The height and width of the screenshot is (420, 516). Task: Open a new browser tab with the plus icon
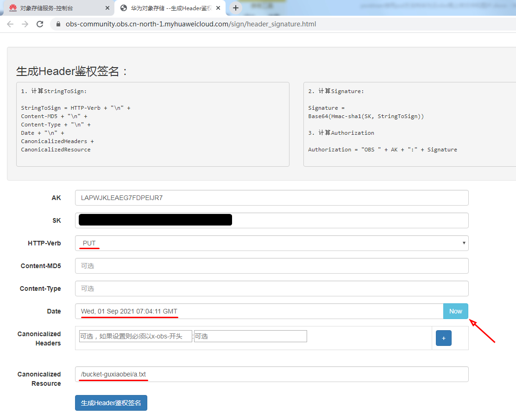(x=236, y=7)
